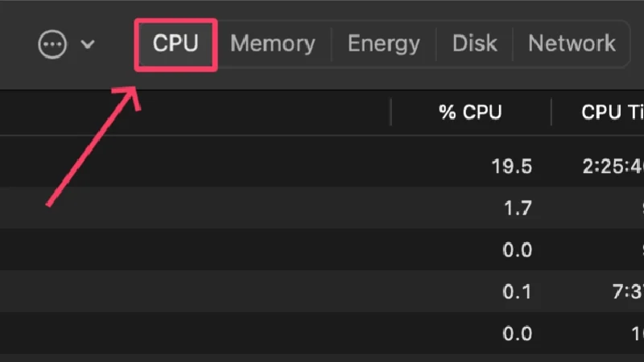Click the 0.0 value in the third row
The width and height of the screenshot is (644, 362).
(x=517, y=249)
